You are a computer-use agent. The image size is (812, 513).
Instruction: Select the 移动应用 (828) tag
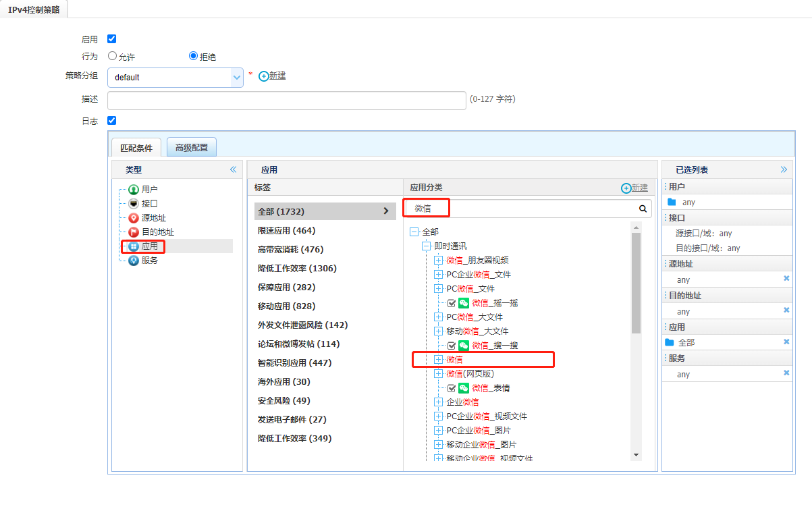point(286,306)
